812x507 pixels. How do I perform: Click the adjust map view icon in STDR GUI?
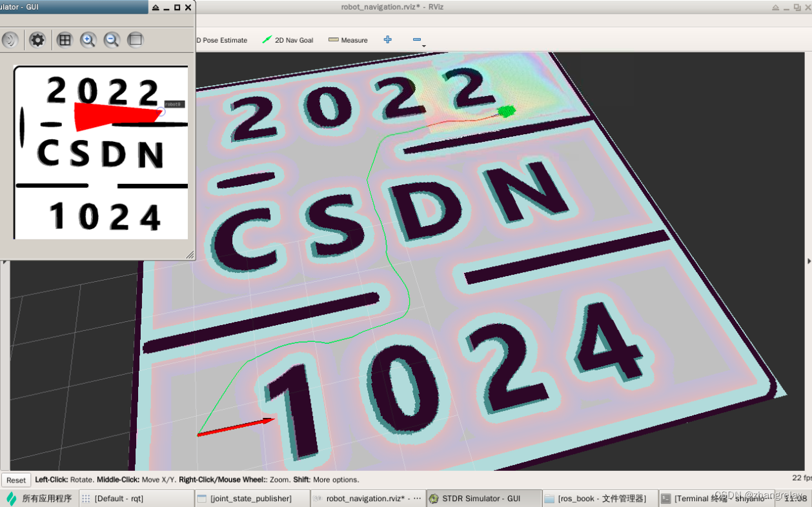point(136,40)
